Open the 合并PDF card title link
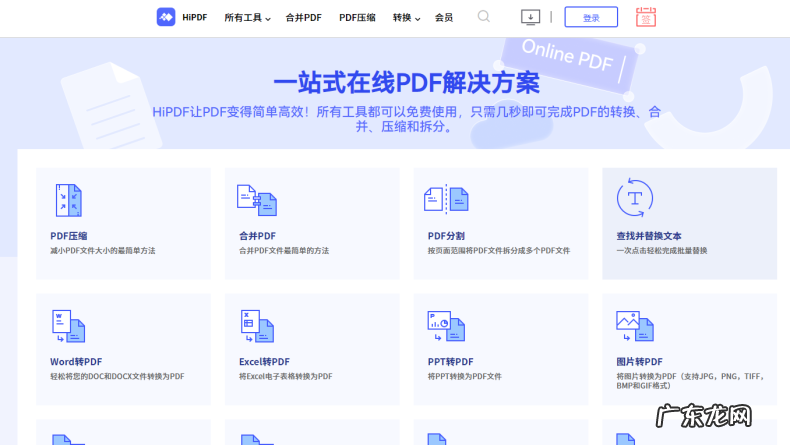Viewport: 790px width, 445px height. (x=257, y=236)
